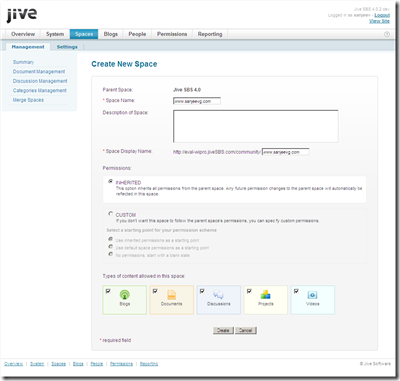Click the Logout link

[382, 15]
